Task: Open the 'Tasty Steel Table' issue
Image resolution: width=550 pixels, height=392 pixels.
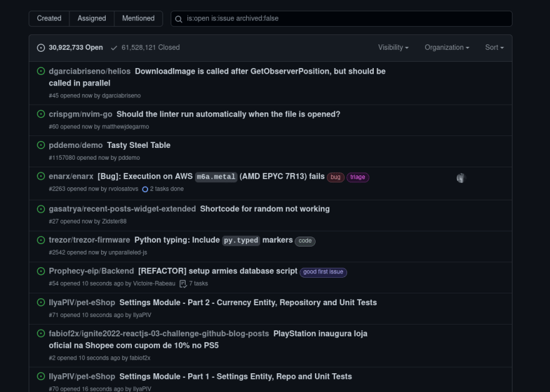Action: coord(139,145)
